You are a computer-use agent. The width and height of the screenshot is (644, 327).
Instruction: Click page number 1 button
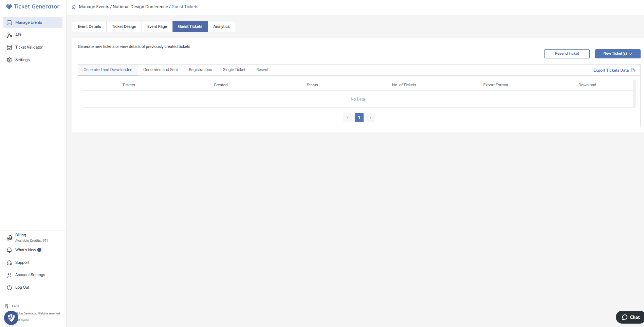[x=359, y=117]
